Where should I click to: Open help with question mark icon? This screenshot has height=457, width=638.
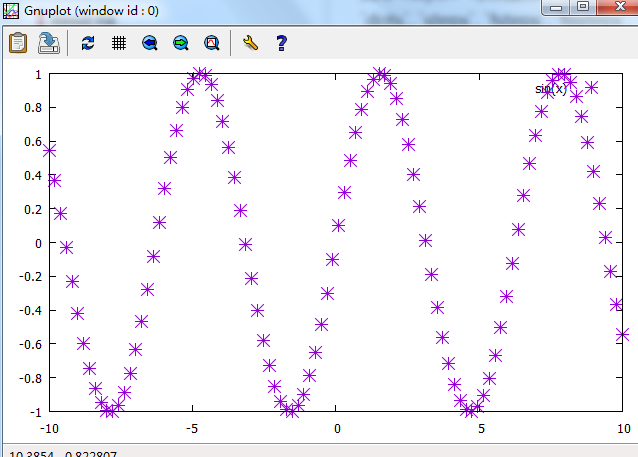281,43
